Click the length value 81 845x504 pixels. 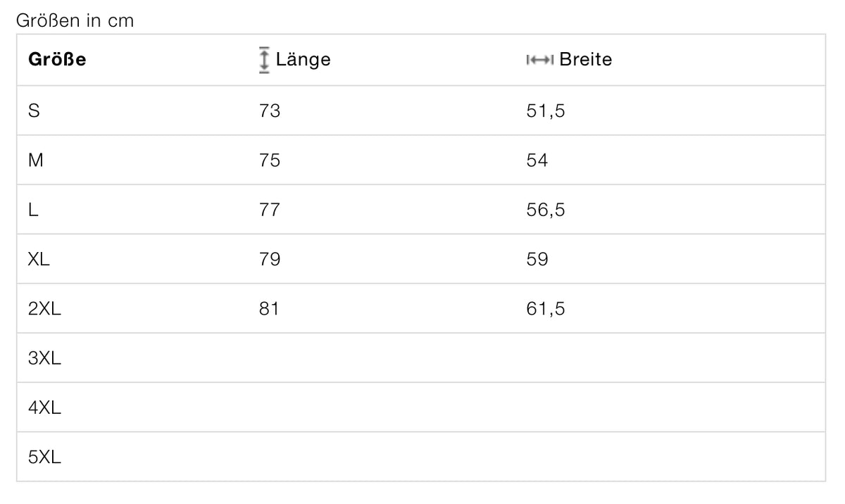pyautogui.click(x=269, y=308)
